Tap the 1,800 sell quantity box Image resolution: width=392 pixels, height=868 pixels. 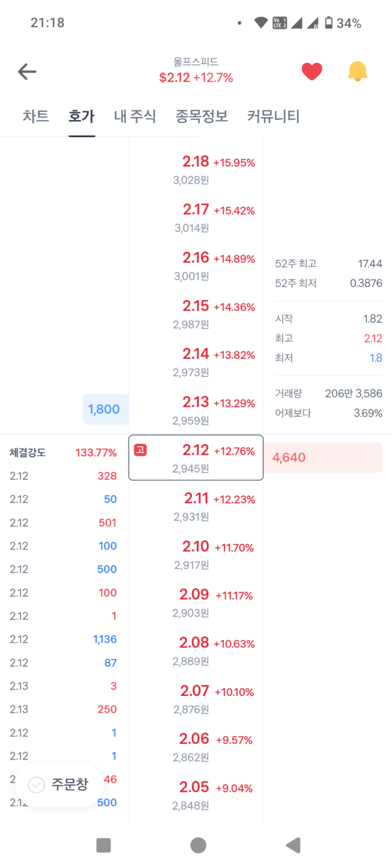pos(104,409)
